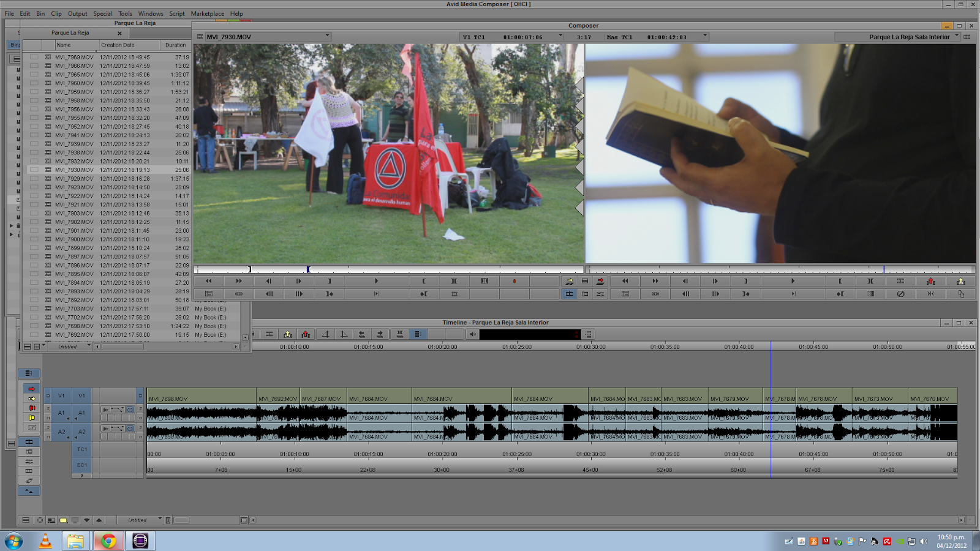Open the bin display mode dropdown grid icon
The image size is (980, 551).
39,347
